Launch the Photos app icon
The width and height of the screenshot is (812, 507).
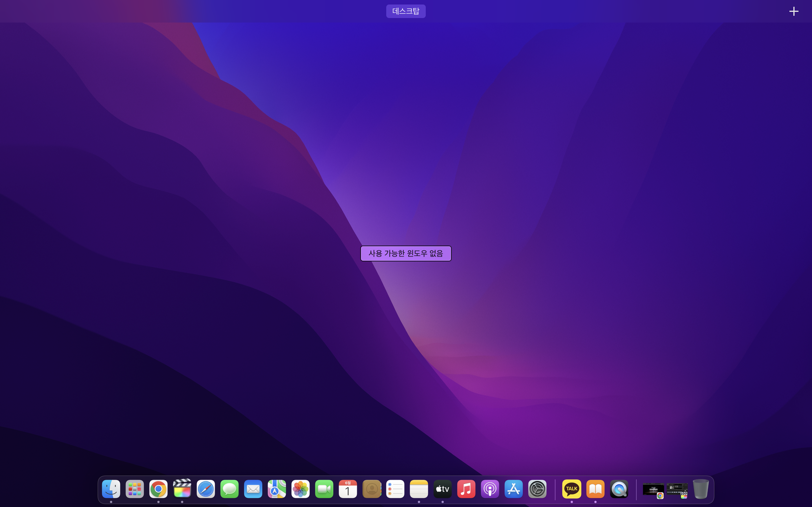(300, 489)
